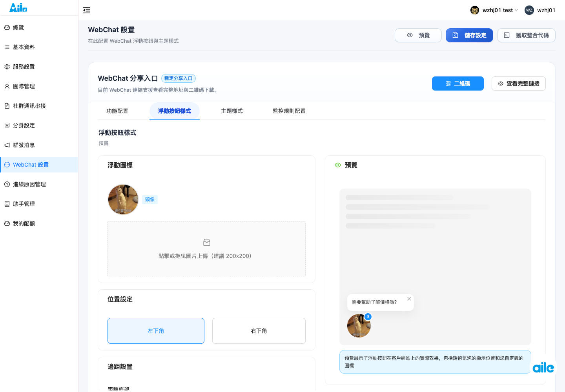Click the 頭像 tag next to avatar

tap(150, 200)
